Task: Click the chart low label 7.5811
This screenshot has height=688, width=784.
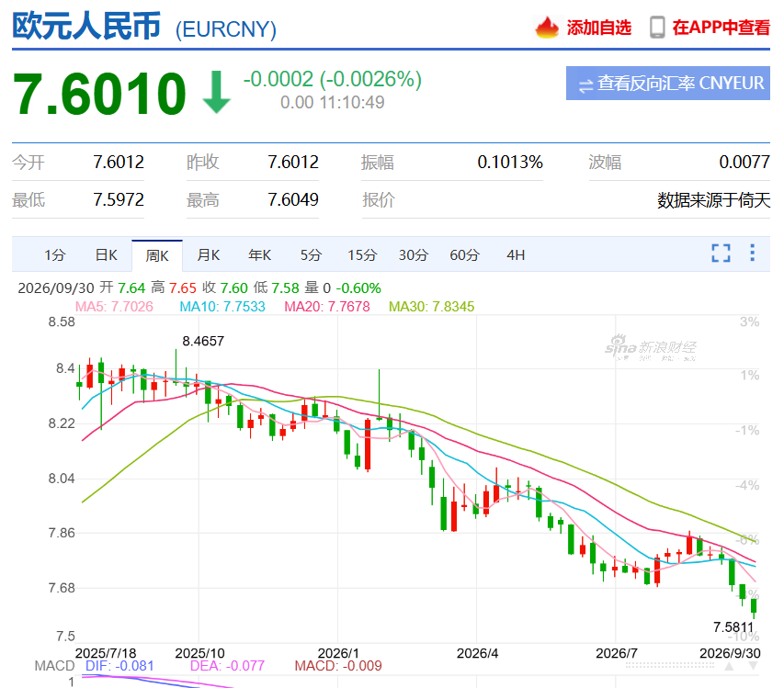Action: point(733,627)
